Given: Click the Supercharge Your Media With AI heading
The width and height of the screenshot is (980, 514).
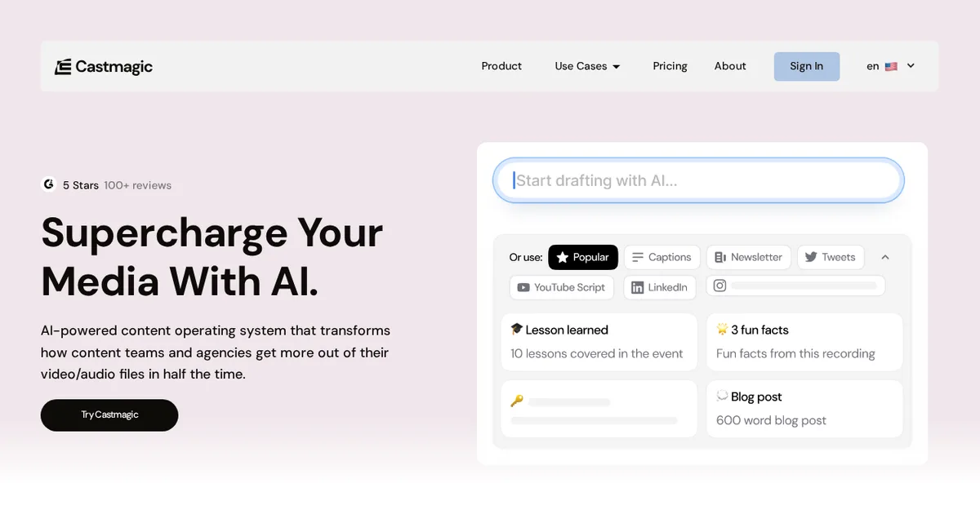Looking at the screenshot, I should (x=212, y=256).
